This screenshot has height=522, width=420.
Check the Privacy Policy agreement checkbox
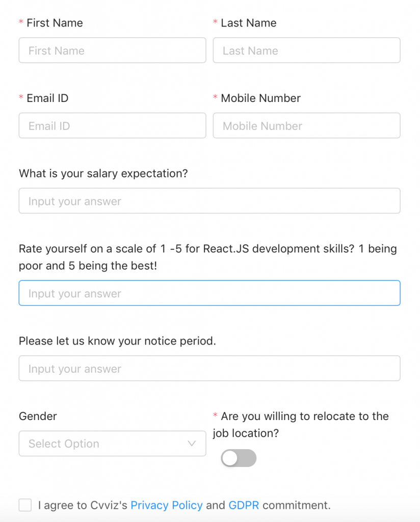point(25,505)
